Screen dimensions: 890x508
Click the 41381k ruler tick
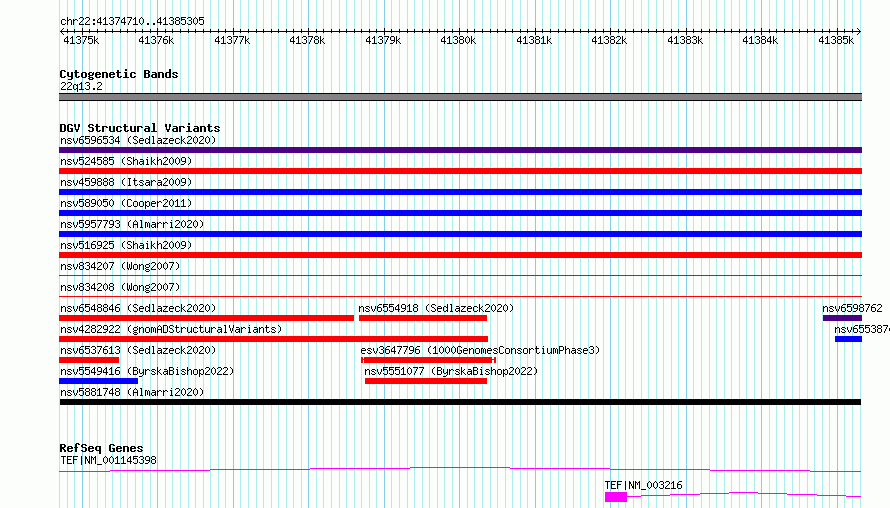pos(534,40)
